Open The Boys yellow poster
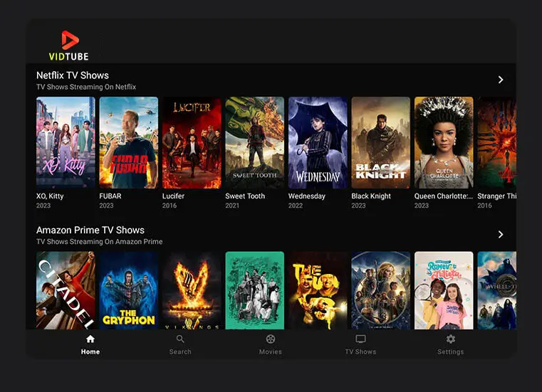Viewport: 542px width, 392px height. (x=318, y=290)
